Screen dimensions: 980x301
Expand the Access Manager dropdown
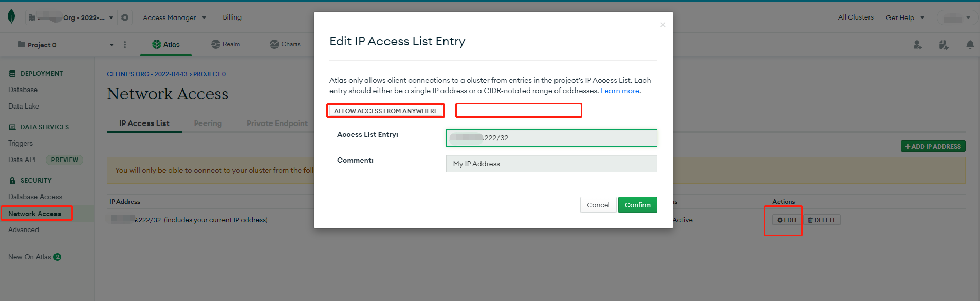[175, 17]
